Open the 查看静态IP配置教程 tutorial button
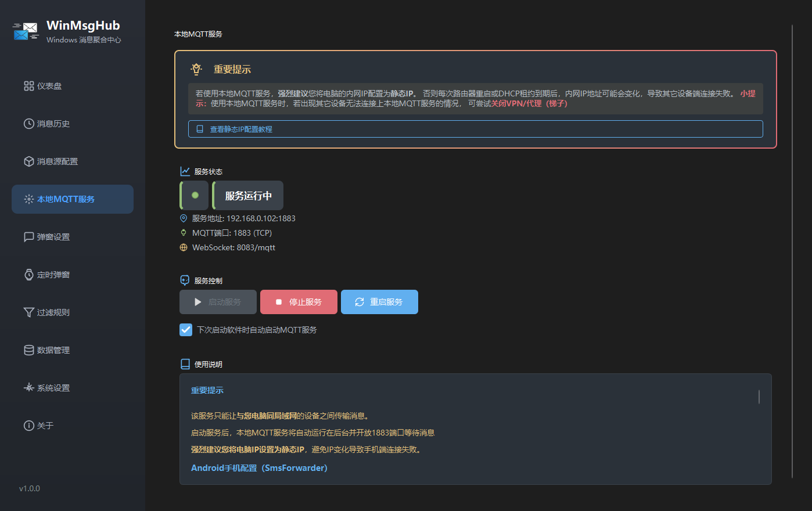The height and width of the screenshot is (511, 812). coord(475,129)
